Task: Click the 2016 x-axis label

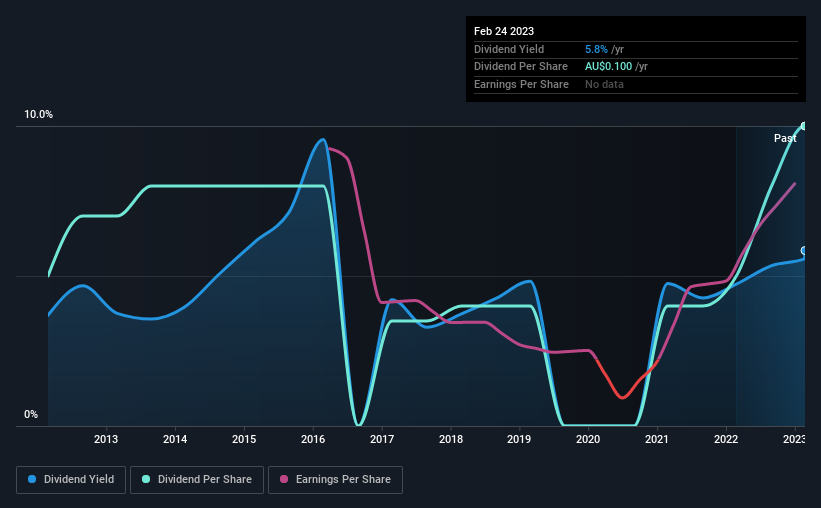Action: point(313,439)
